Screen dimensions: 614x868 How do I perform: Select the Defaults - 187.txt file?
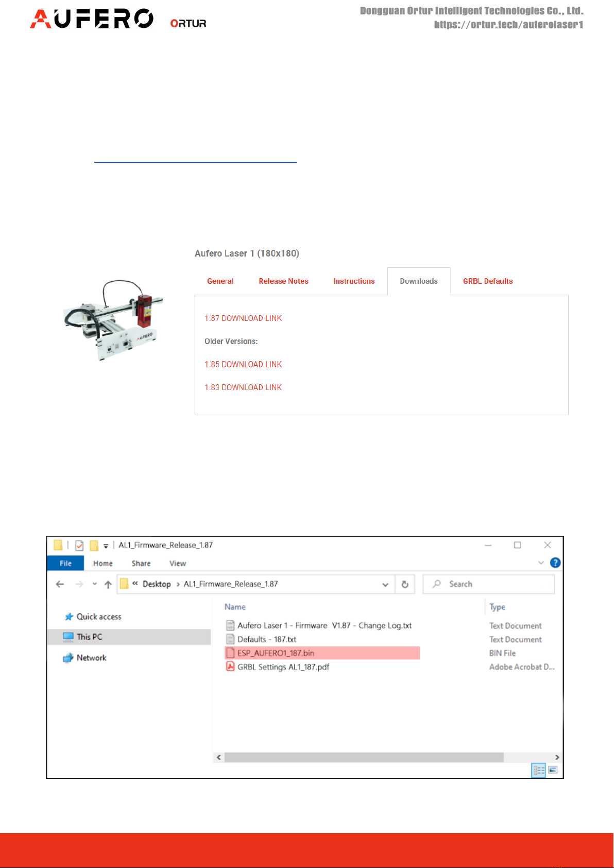(x=267, y=639)
